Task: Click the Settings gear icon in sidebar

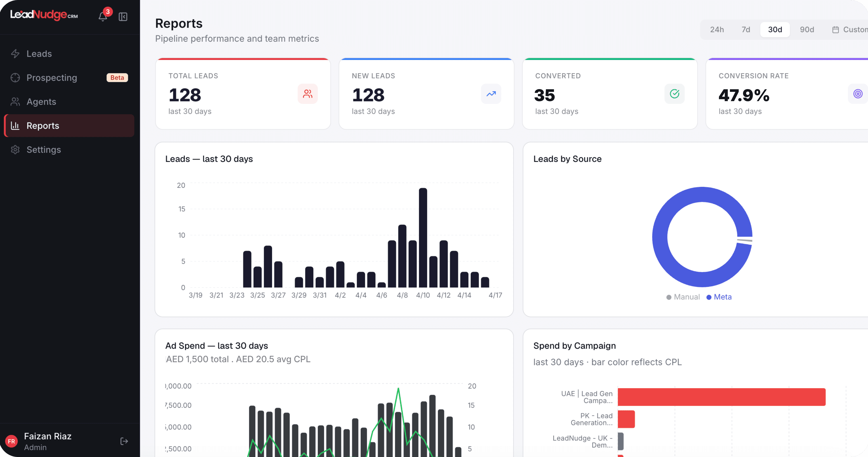Action: coord(15,149)
